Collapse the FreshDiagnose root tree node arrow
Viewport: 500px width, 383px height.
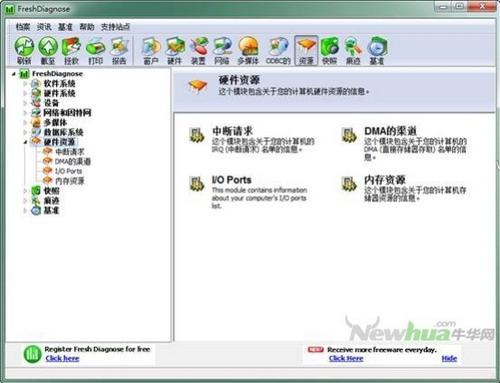[13, 74]
